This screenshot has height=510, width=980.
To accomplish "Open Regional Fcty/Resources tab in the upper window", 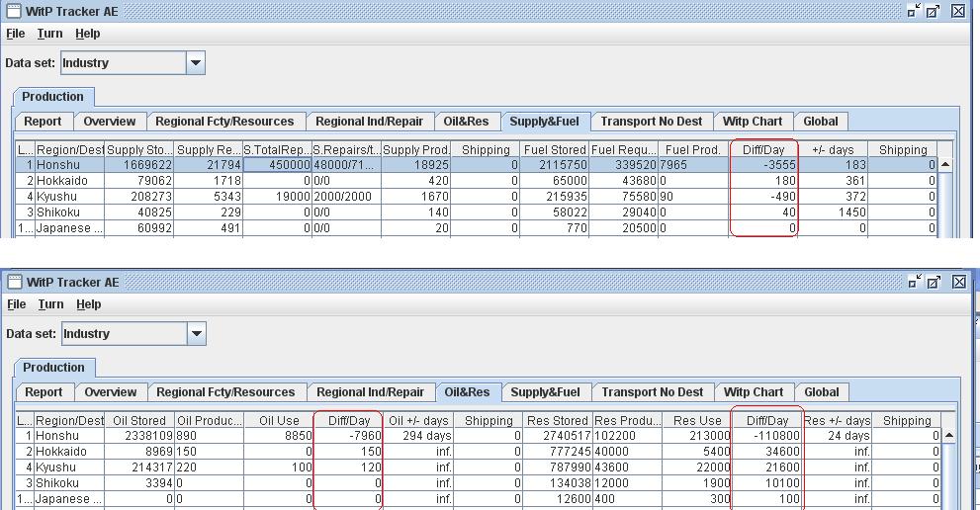I will pos(225,122).
